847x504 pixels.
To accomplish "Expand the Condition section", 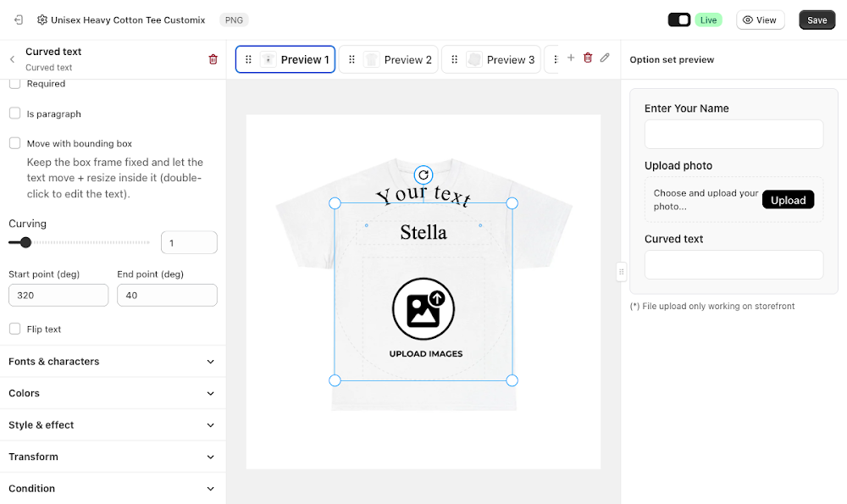I will point(113,489).
